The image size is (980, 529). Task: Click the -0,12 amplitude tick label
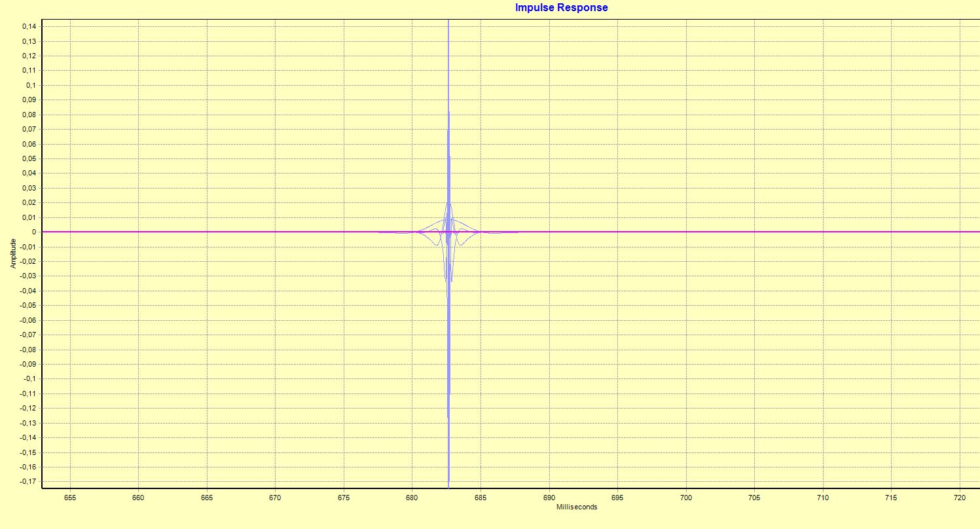click(x=27, y=408)
